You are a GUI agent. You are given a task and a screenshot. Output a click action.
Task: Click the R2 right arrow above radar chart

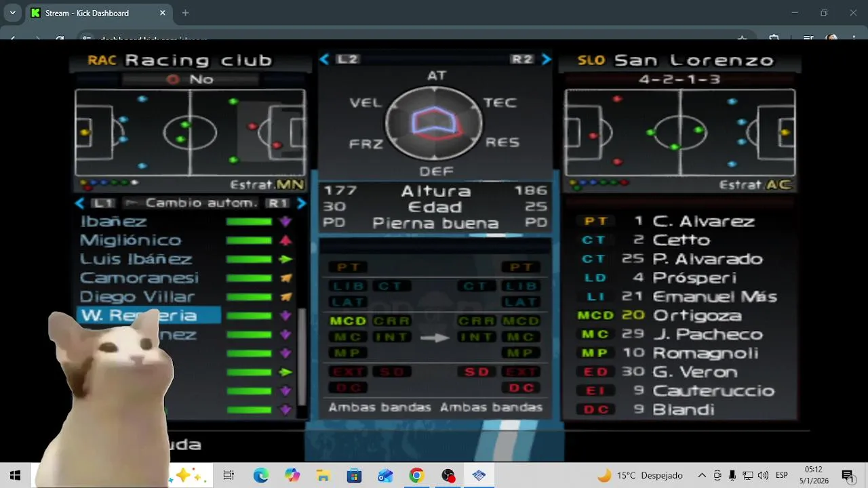tap(547, 59)
